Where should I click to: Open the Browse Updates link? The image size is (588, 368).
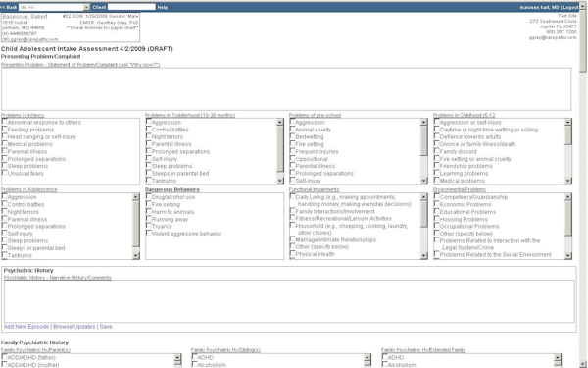tap(74, 327)
